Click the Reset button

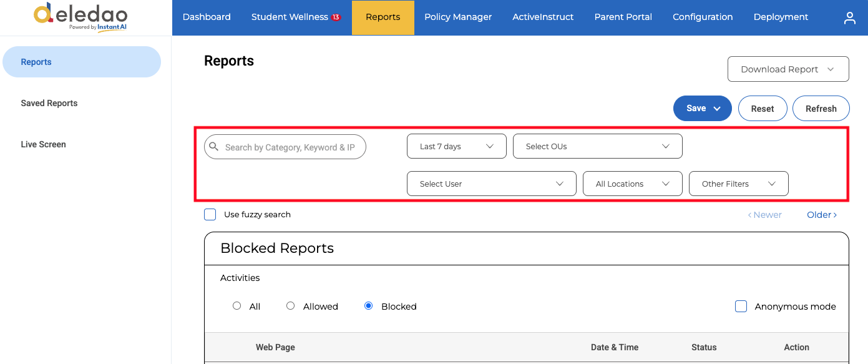point(763,109)
